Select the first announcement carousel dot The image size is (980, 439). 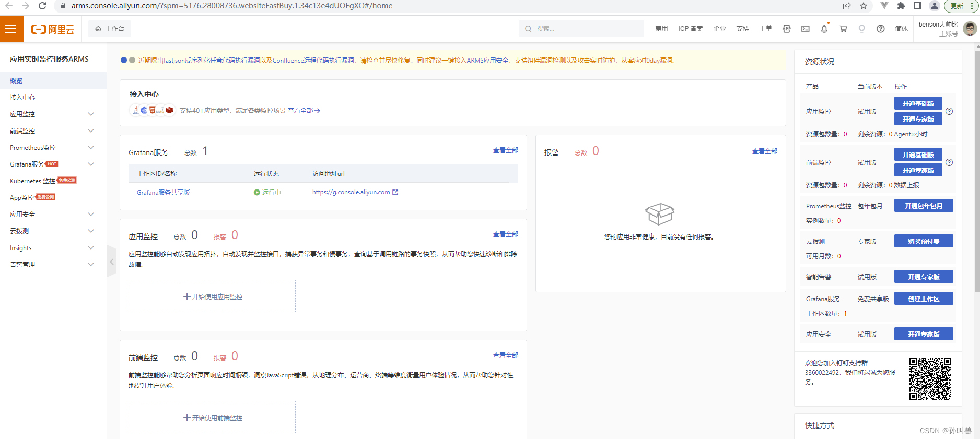pyautogui.click(x=124, y=60)
